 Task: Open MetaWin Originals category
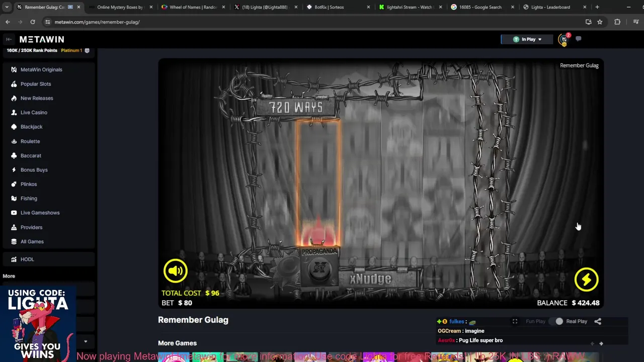coord(41,69)
